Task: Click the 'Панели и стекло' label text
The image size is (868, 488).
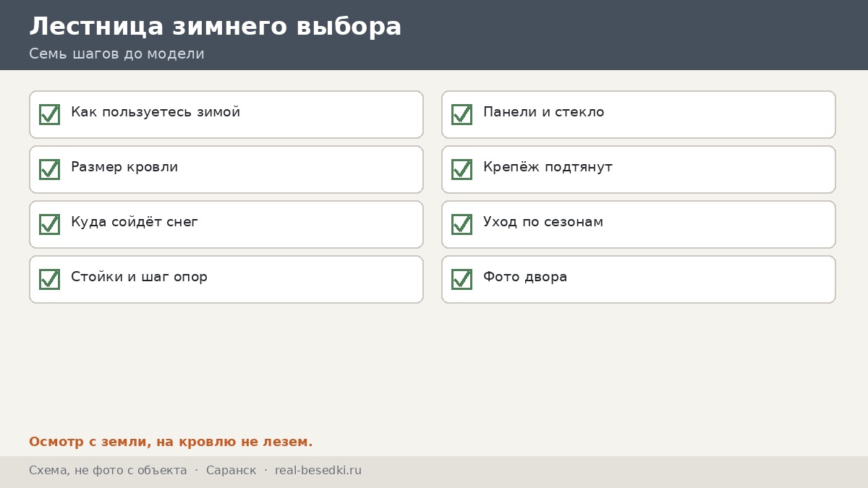Action: (x=544, y=112)
